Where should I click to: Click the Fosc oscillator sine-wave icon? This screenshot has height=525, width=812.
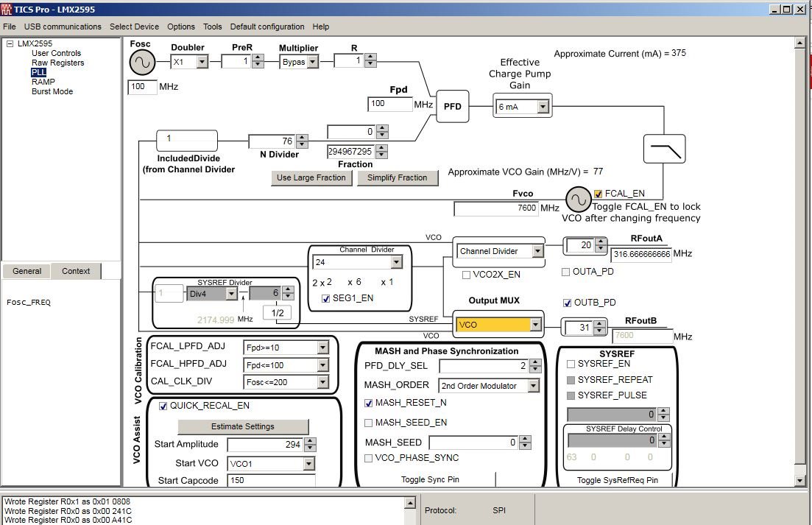[142, 63]
